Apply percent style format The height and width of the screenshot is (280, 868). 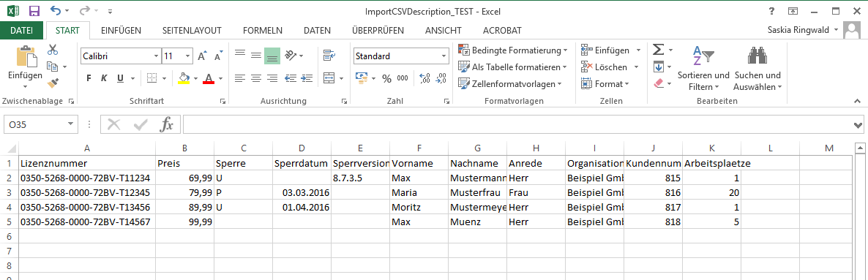point(386,78)
